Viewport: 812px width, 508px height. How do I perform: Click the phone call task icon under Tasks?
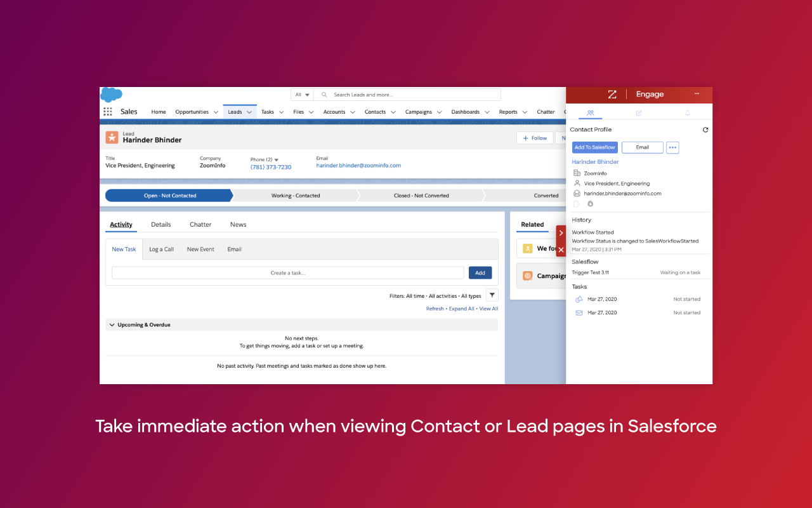click(579, 299)
